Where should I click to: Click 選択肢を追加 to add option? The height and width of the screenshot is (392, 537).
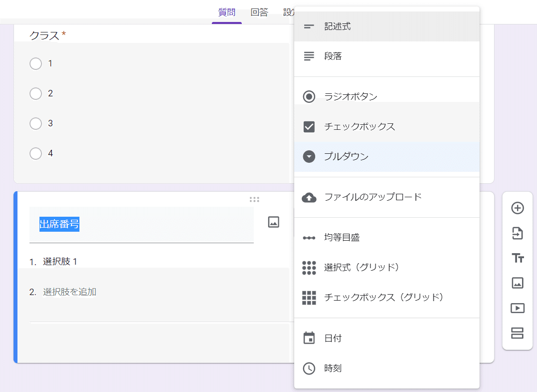point(69,292)
